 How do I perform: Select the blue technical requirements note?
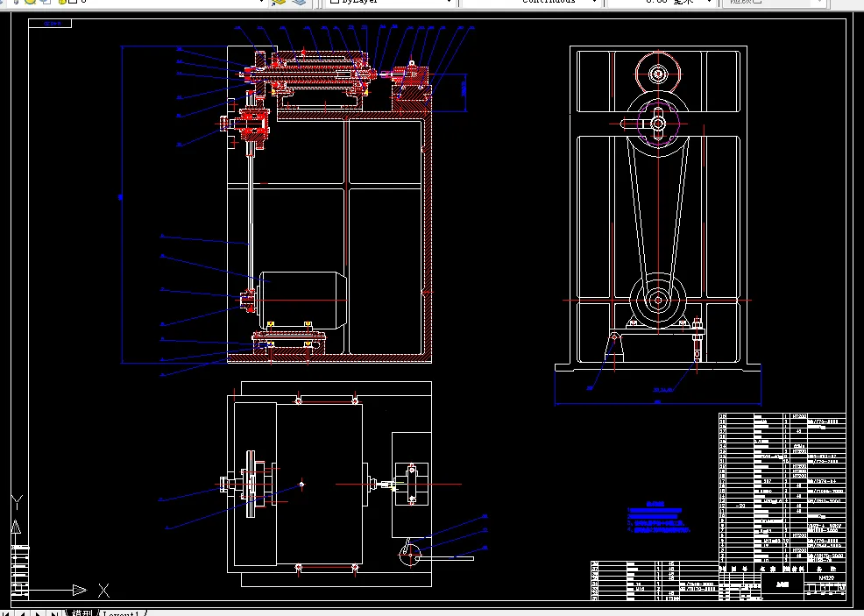pos(658,517)
